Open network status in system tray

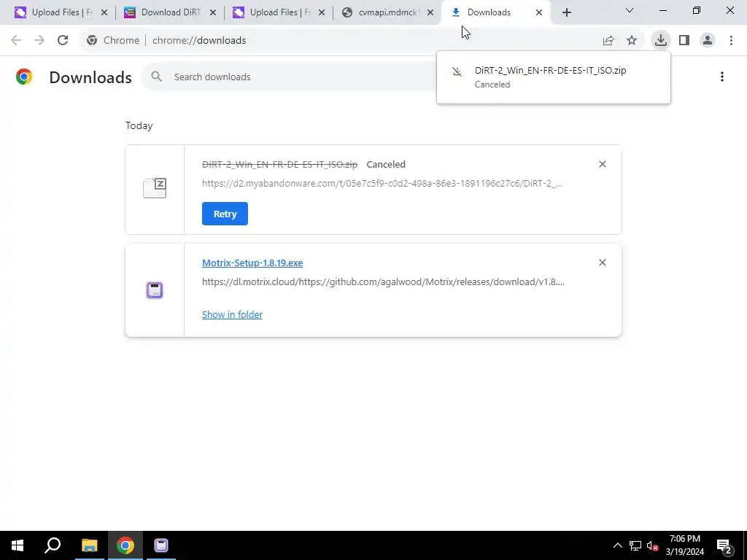tap(635, 545)
